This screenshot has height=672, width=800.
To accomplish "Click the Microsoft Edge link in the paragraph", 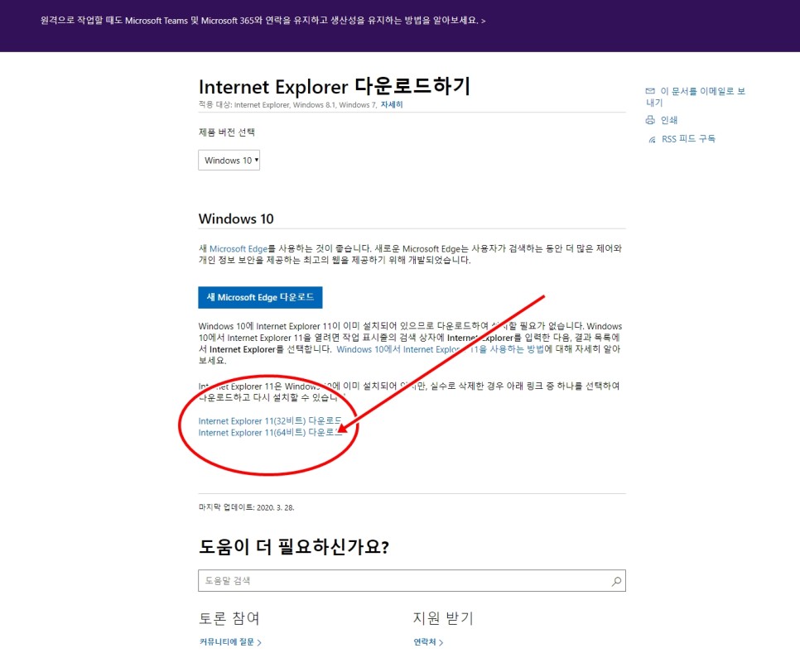I will [x=239, y=249].
